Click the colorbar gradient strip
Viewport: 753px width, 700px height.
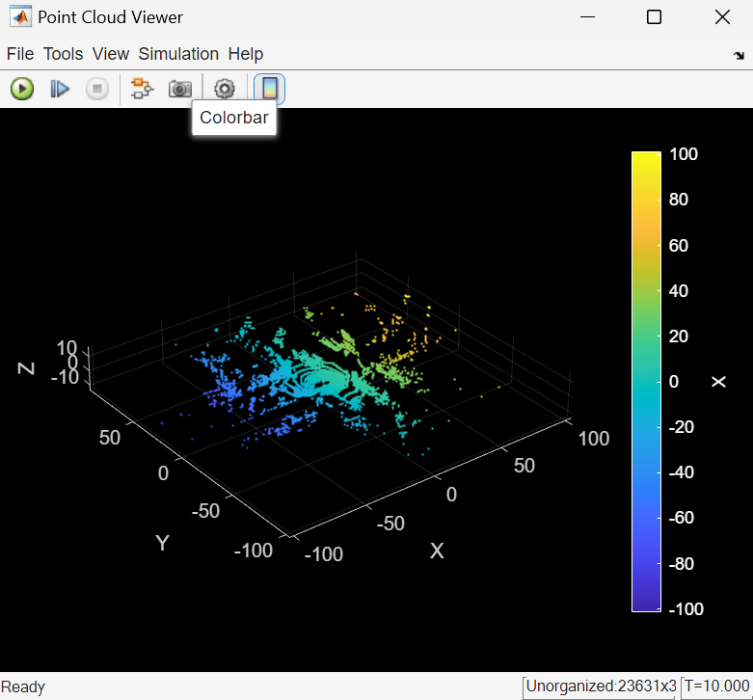click(646, 382)
